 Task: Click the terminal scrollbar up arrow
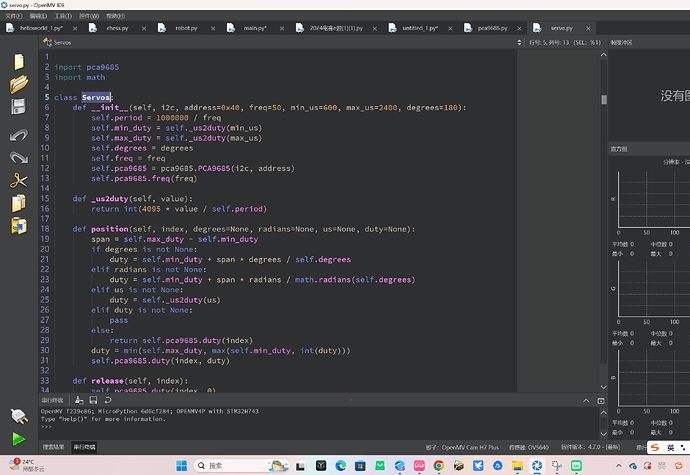(x=604, y=412)
